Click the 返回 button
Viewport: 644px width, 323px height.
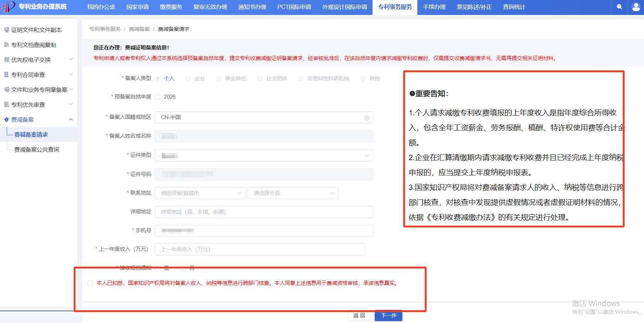coord(359,316)
